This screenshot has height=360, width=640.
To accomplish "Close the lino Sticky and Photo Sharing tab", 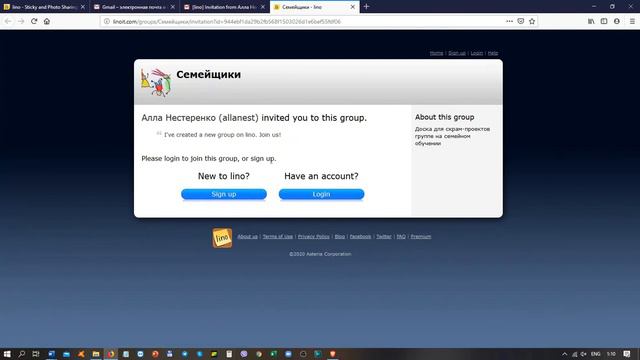I will [83, 7].
